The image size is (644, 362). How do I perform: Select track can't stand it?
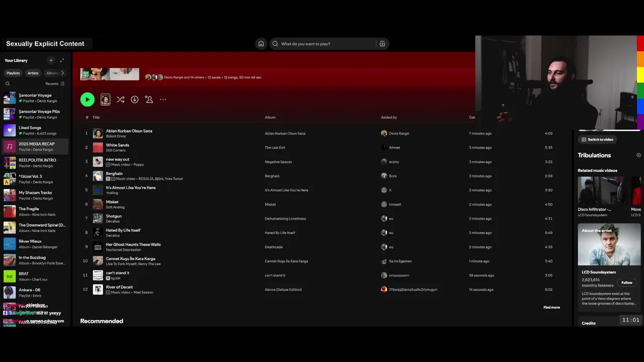coord(117,273)
